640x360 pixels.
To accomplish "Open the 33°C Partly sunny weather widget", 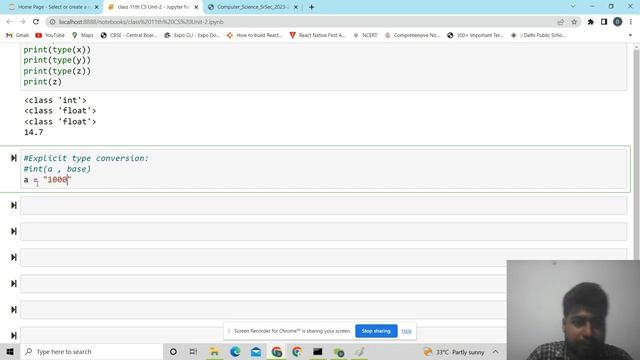I will 454,352.
